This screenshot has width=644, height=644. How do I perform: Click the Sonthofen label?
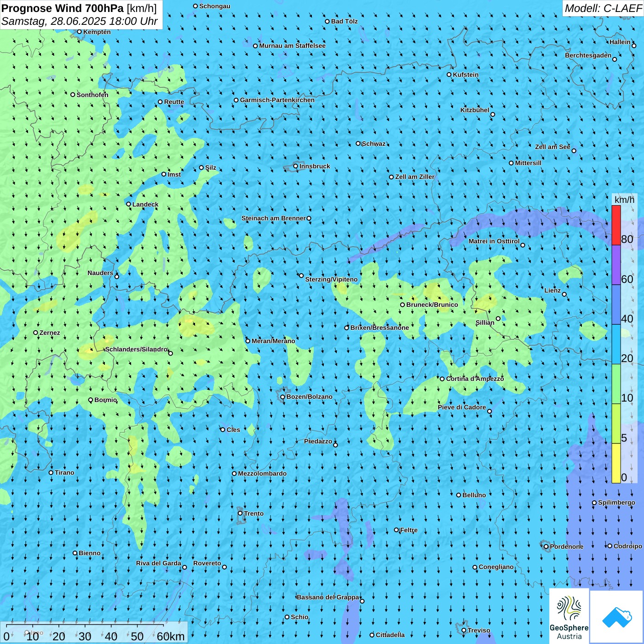point(92,95)
